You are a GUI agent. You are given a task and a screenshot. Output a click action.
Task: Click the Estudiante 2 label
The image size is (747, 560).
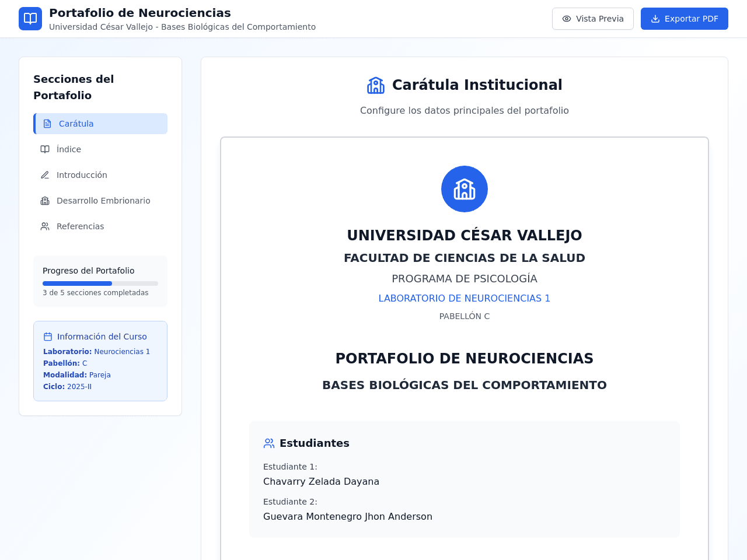click(290, 502)
